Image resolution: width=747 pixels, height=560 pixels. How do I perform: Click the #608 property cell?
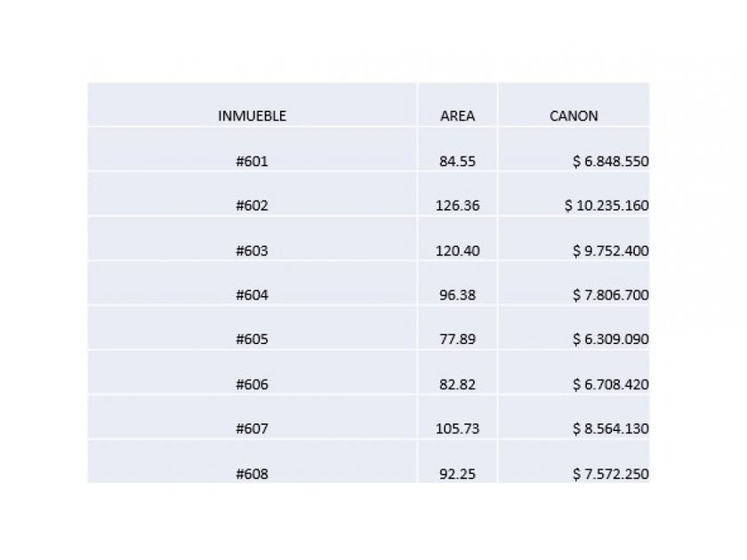click(x=252, y=474)
